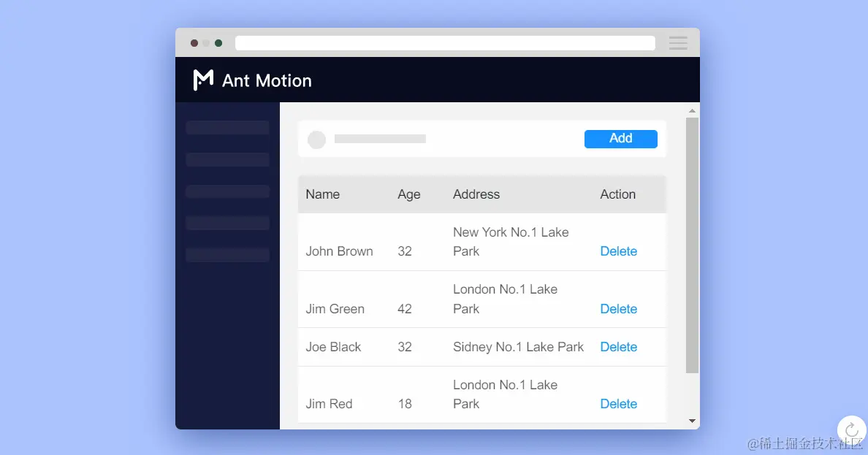Delete the Jim Red row
This screenshot has height=455, width=868.
pos(618,404)
